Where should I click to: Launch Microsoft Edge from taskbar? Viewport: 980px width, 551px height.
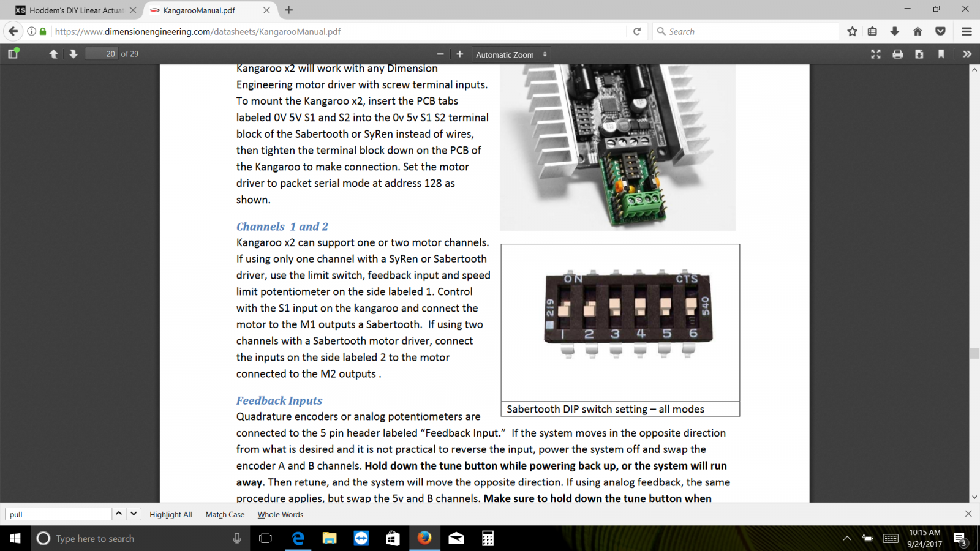[298, 538]
